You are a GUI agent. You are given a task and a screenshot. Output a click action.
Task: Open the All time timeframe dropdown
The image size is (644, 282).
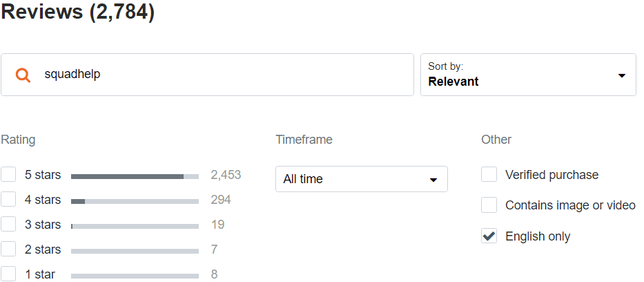(362, 179)
